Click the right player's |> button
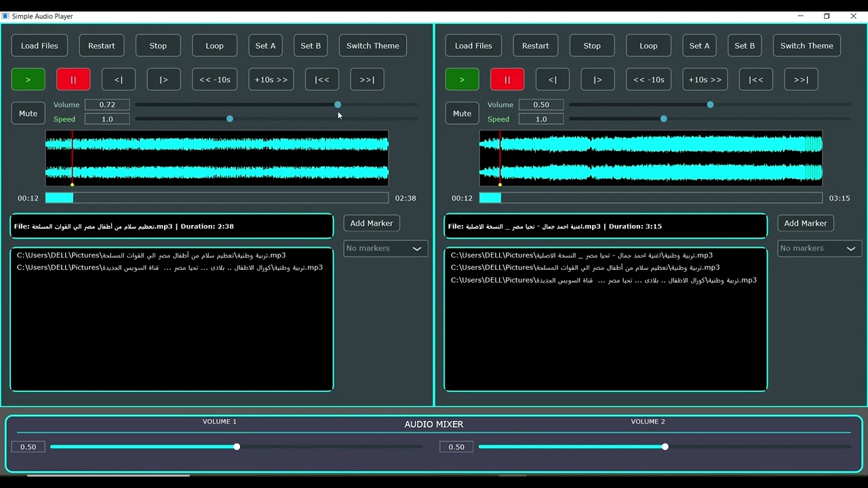Image resolution: width=868 pixels, height=488 pixels. click(x=597, y=79)
